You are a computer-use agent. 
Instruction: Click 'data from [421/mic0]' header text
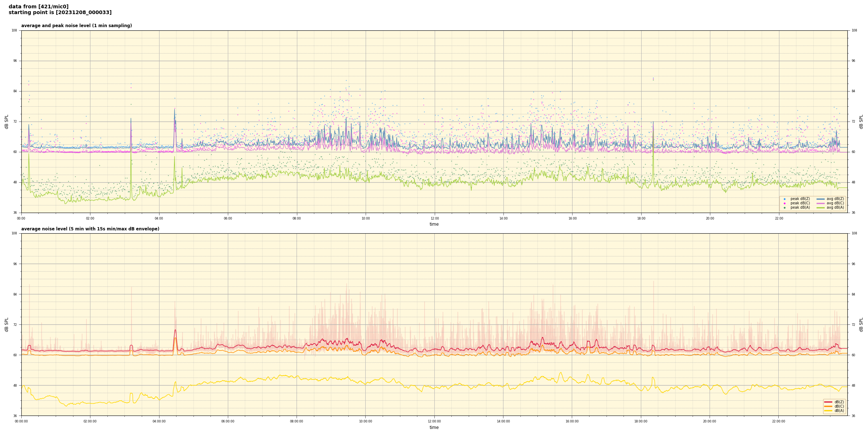tap(38, 7)
